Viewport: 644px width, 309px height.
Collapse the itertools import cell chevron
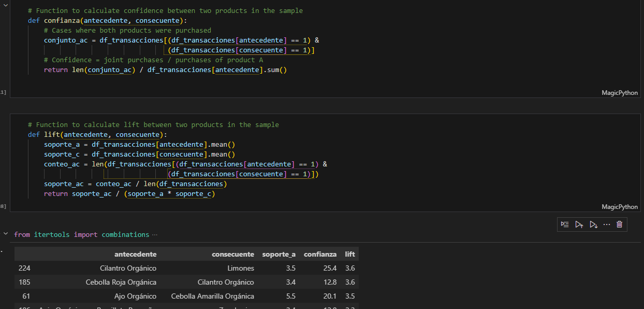(6, 234)
